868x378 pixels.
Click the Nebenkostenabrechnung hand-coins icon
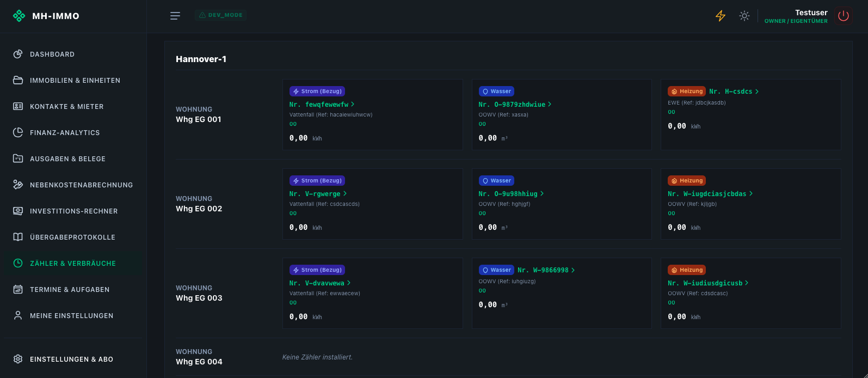pos(18,185)
